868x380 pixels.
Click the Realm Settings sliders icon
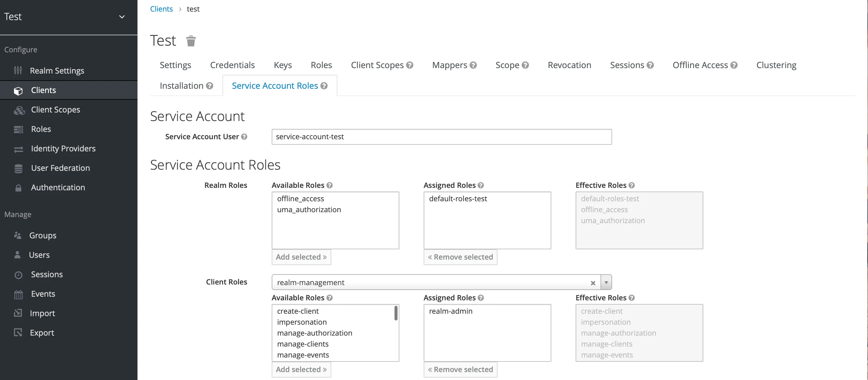point(18,71)
